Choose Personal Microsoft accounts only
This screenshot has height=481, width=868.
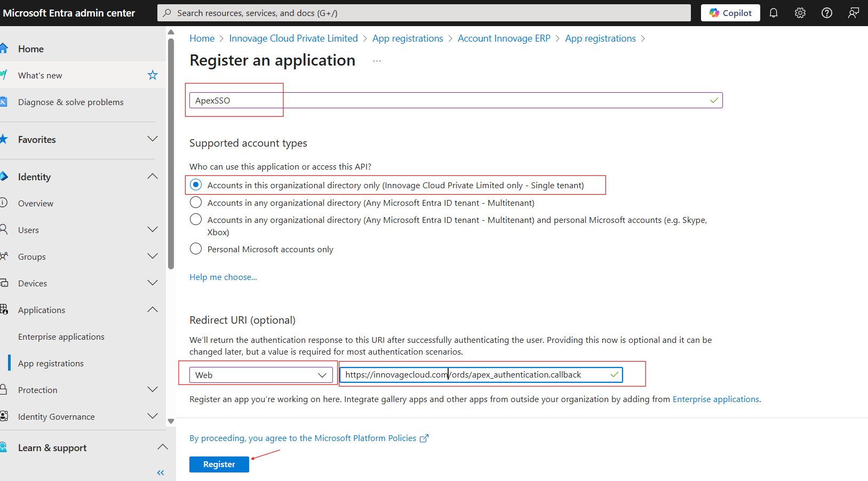pos(195,248)
